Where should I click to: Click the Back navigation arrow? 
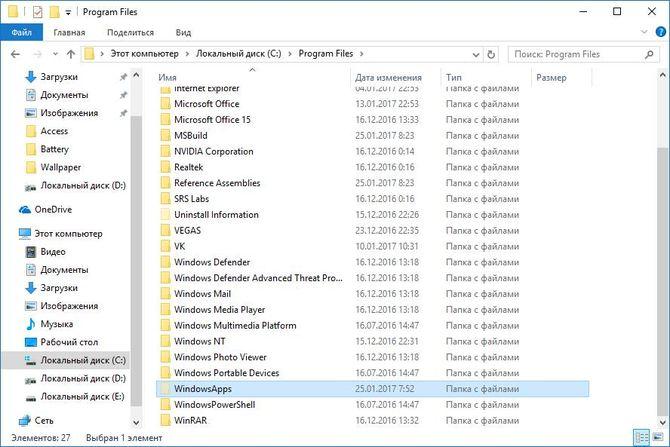(15, 54)
